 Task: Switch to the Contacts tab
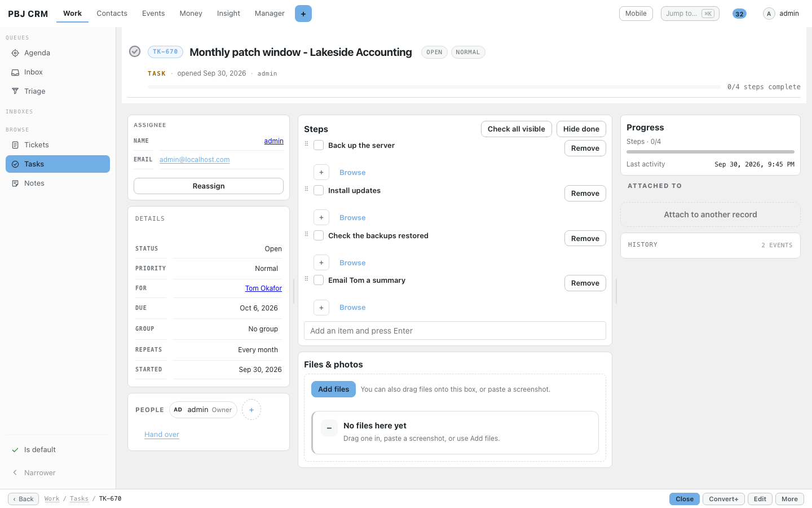point(112,13)
